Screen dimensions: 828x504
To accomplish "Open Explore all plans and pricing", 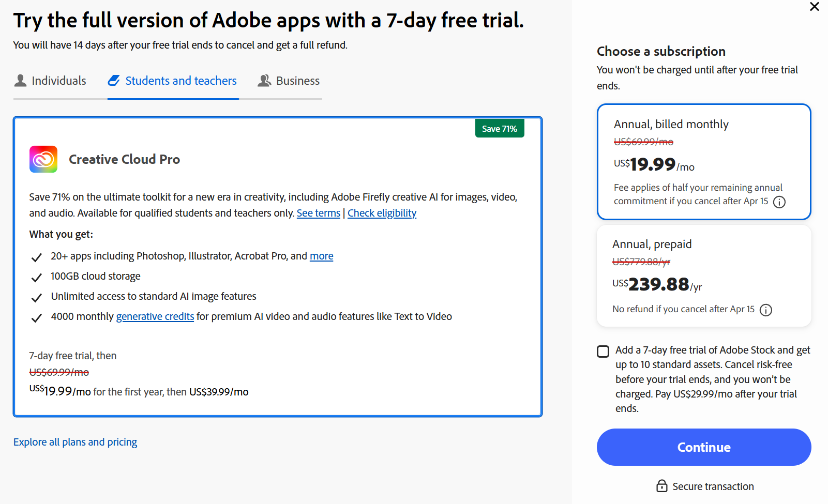I will click(75, 442).
